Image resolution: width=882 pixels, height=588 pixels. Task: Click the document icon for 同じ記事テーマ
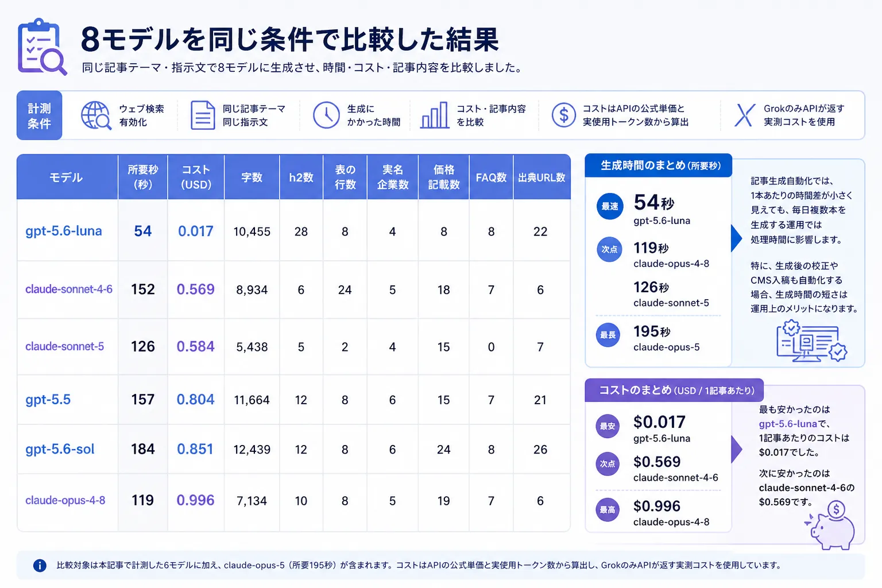202,115
